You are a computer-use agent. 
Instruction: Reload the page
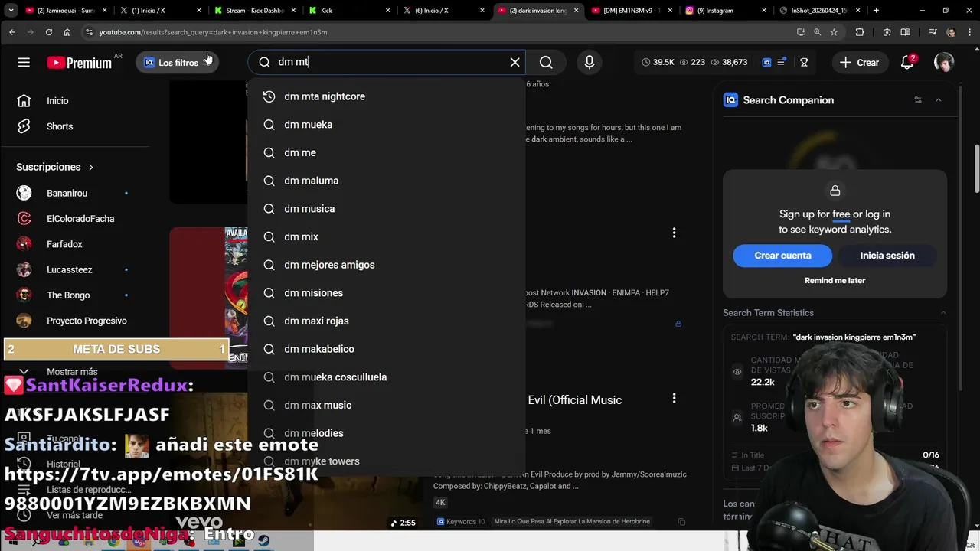[x=49, y=32]
